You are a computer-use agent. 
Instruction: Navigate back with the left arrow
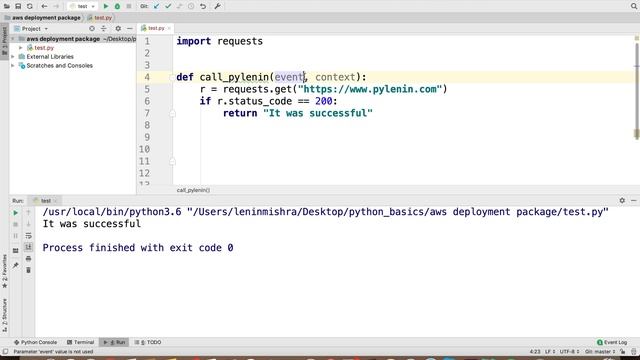(x=44, y=6)
